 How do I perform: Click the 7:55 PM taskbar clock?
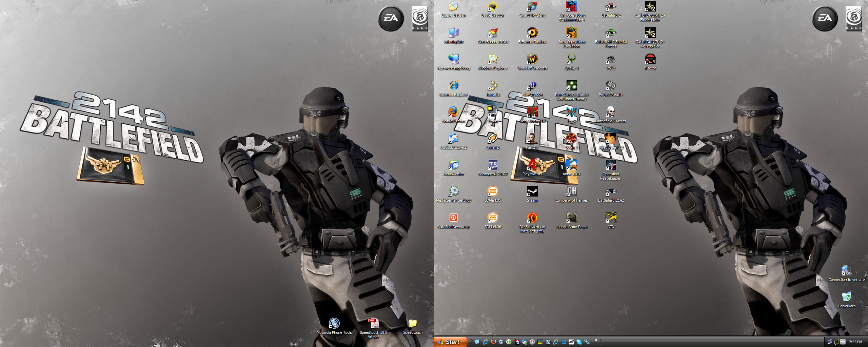pyautogui.click(x=855, y=342)
